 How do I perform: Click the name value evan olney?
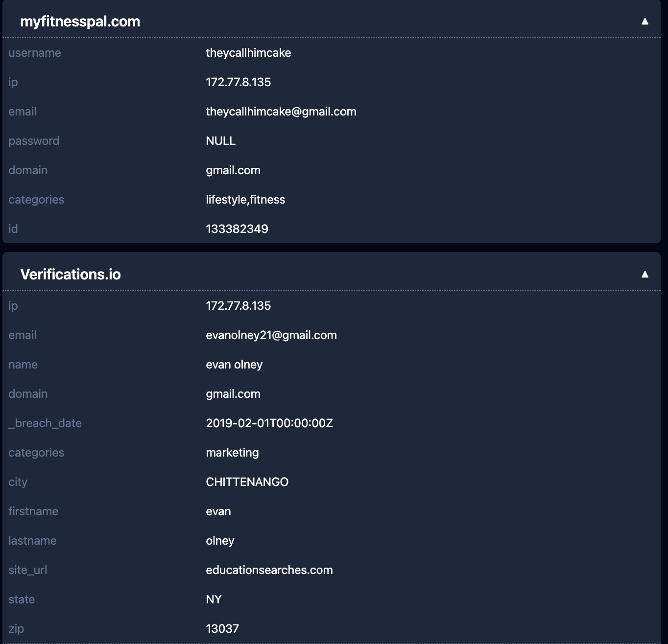click(x=234, y=365)
